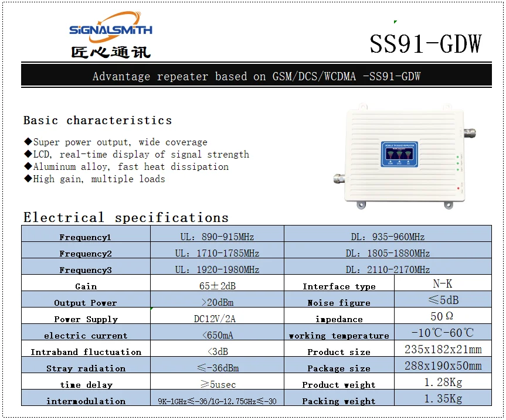Click the 'electric current' label
This screenshot has width=506, height=420.
(86, 336)
